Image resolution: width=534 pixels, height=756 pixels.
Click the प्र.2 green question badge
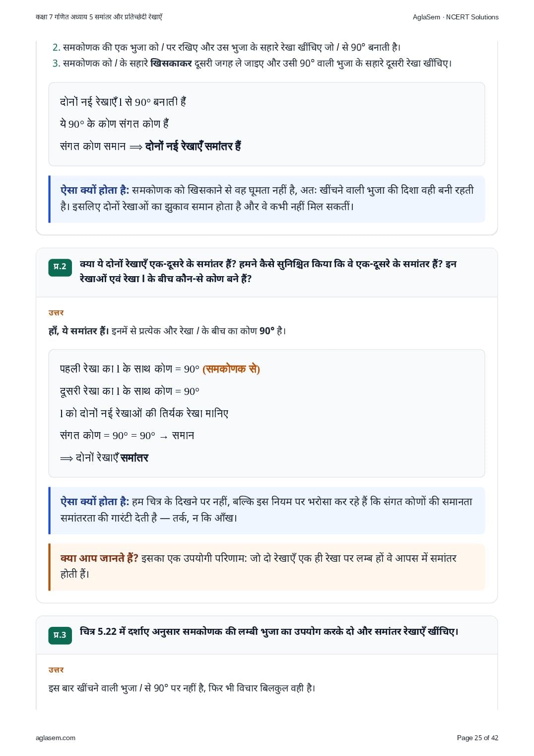click(x=60, y=267)
